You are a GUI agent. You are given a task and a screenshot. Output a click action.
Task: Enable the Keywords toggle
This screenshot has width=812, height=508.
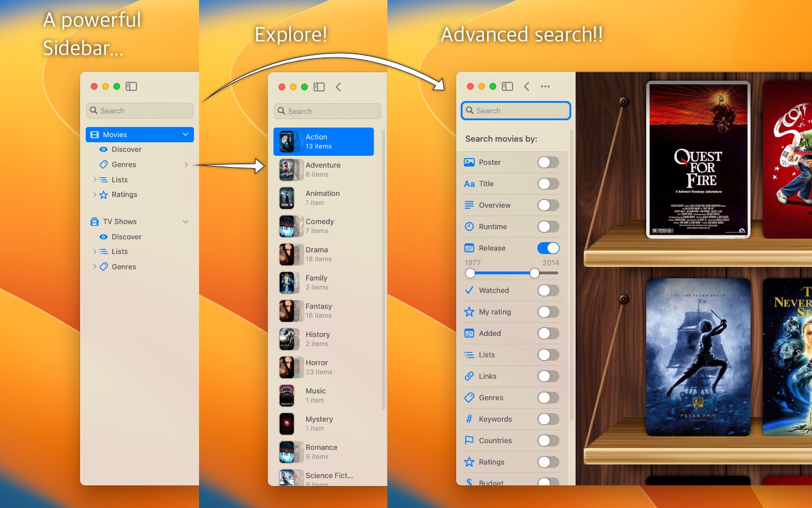[548, 419]
